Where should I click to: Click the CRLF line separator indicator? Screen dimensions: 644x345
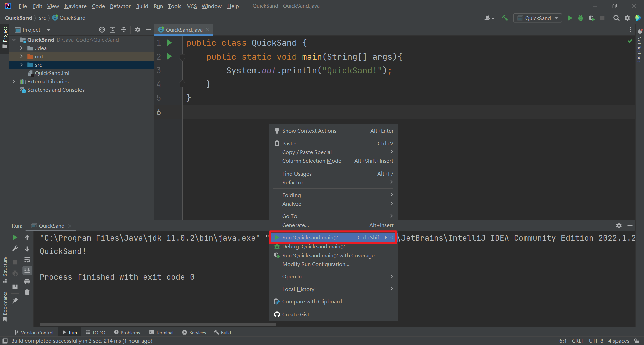578,341
